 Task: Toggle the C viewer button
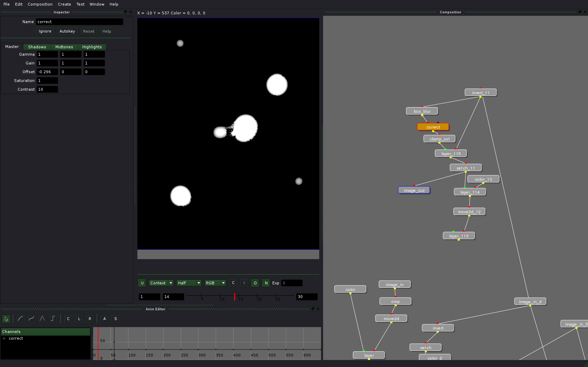click(x=233, y=283)
